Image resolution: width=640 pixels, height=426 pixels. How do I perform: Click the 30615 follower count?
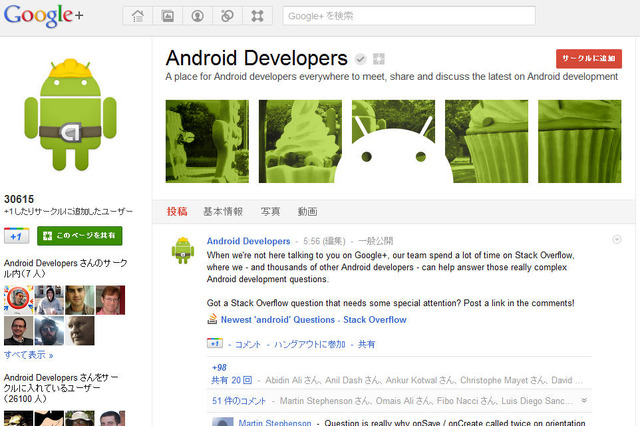(x=19, y=199)
